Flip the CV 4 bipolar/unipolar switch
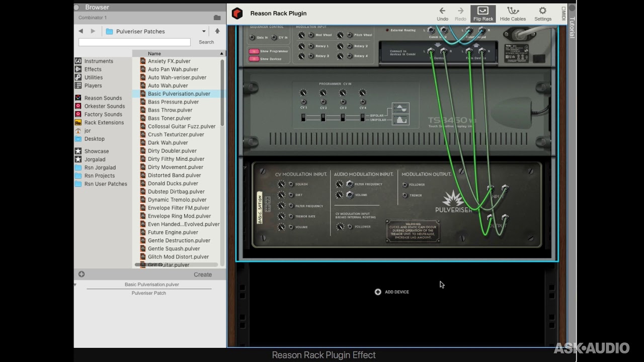 [362, 118]
